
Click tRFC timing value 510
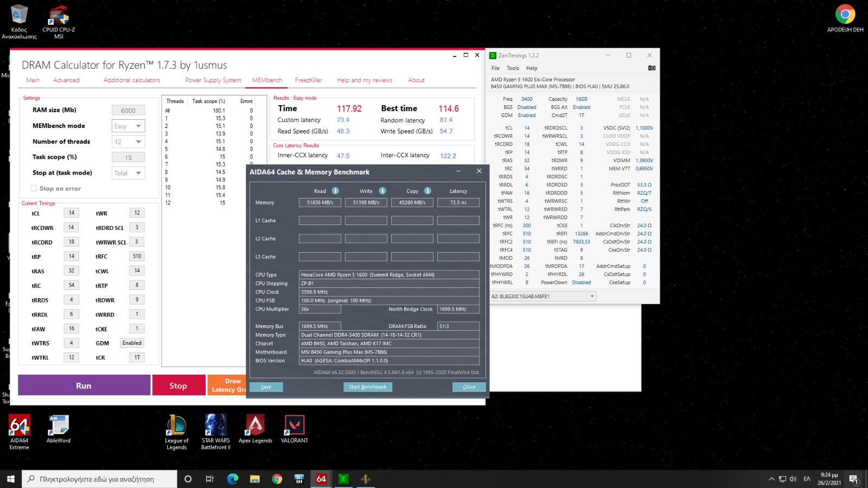click(137, 256)
